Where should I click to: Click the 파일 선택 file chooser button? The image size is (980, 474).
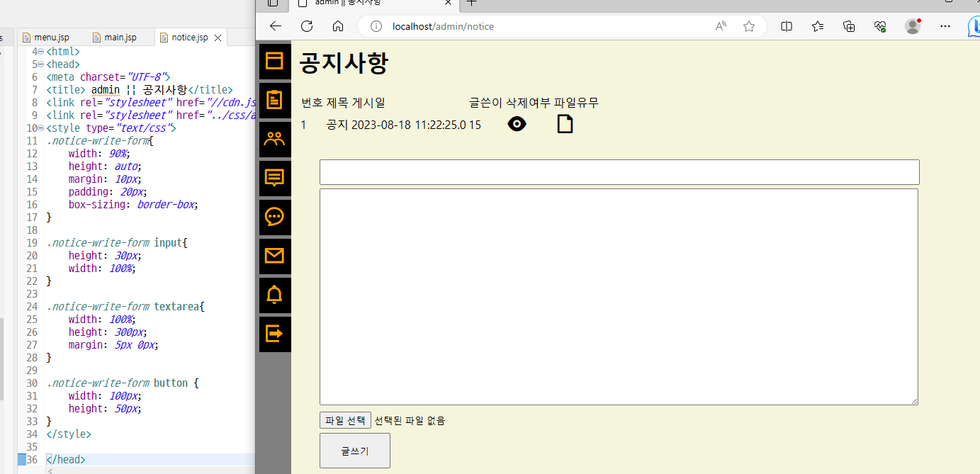[x=345, y=420]
